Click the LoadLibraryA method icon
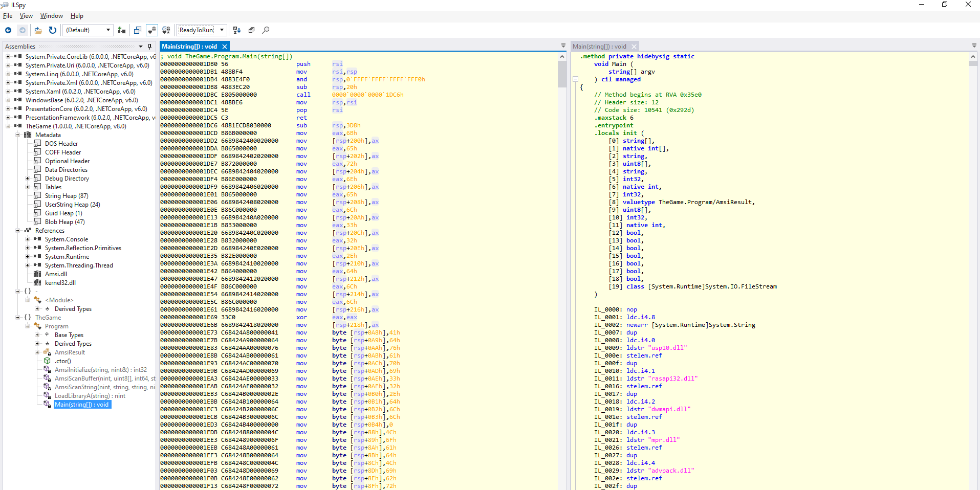This screenshot has width=980, height=490. [47, 396]
